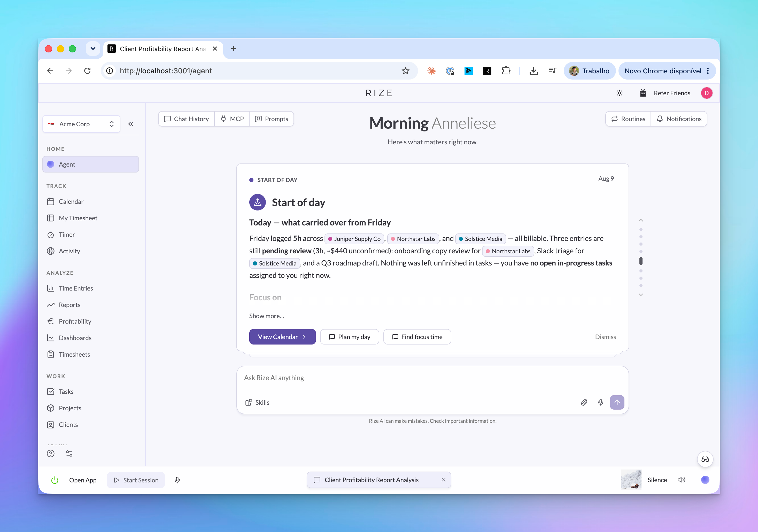Expand the card with Show more
This screenshot has height=532, width=758.
point(266,316)
